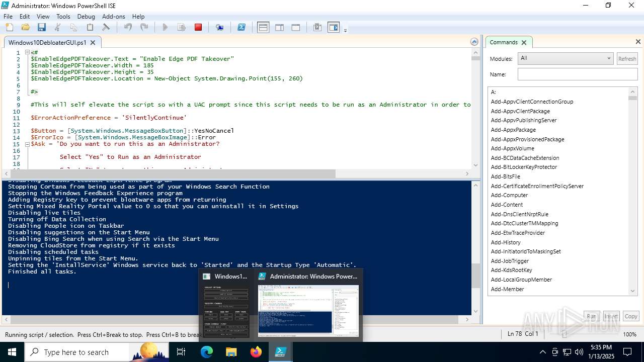Select Add-Content in the commands list
The height and width of the screenshot is (362, 644).
(x=507, y=205)
